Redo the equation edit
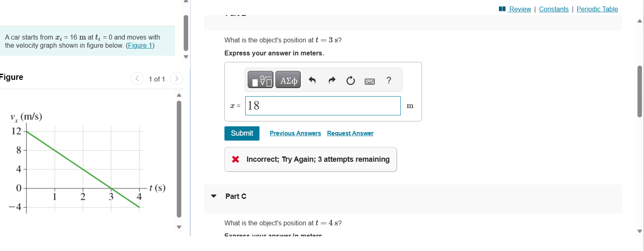Viewport: 644px width, 251px height. point(332,80)
